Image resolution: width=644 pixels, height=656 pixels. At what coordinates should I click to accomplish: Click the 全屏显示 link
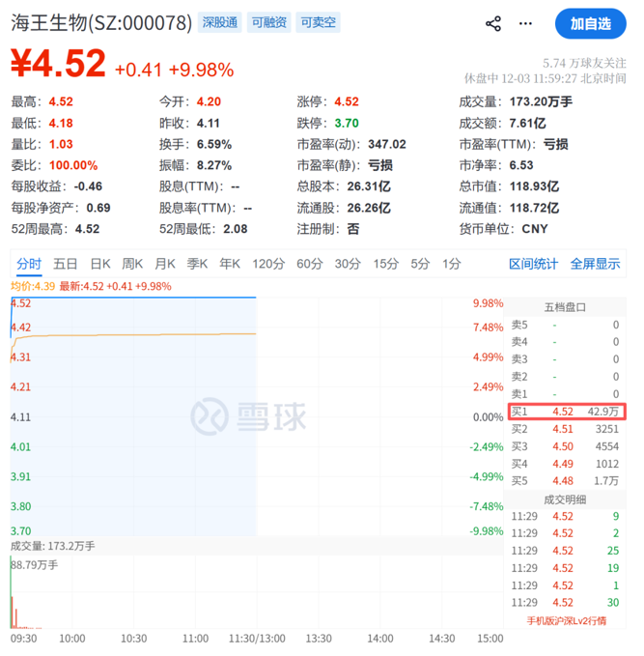click(x=595, y=264)
